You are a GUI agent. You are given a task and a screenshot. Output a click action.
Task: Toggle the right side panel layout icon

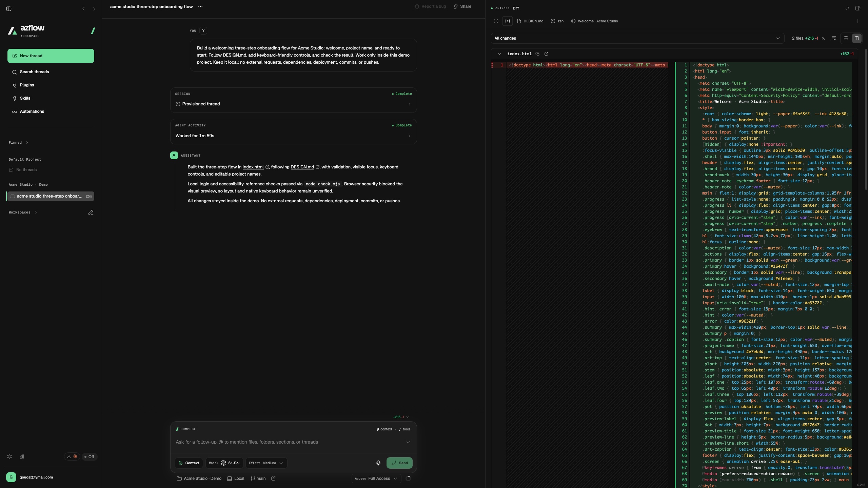tap(858, 8)
